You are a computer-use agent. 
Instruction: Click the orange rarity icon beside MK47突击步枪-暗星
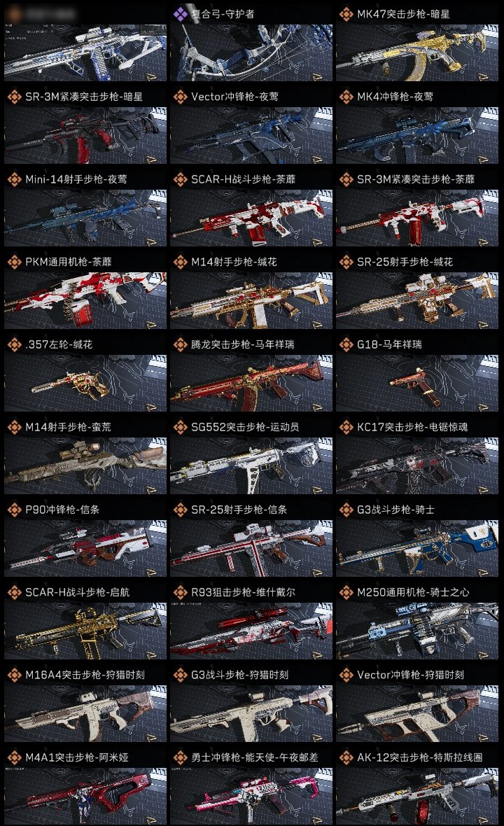(346, 14)
